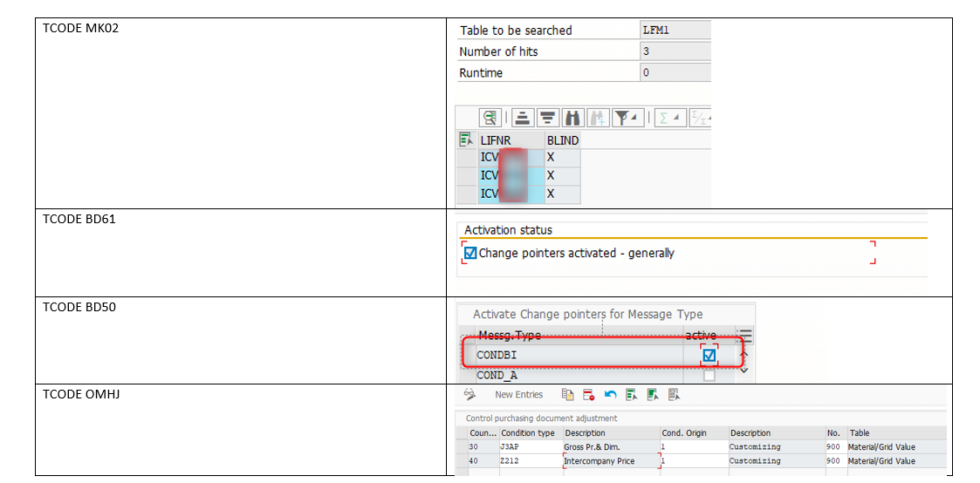Open the Set Filter dropdown in ALV toolbar
This screenshot has height=483, width=980.
pos(626,118)
